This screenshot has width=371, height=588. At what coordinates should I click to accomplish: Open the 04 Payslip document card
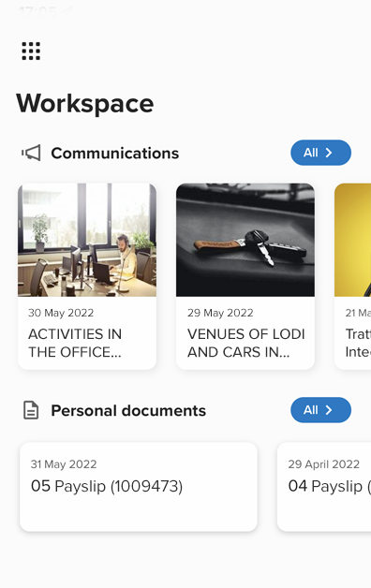[324, 487]
